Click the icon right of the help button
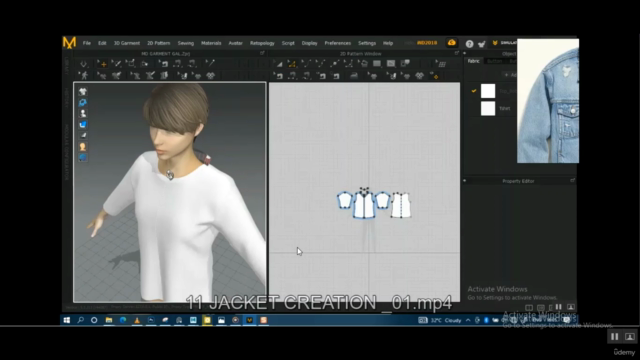The image size is (640, 360). 482,44
